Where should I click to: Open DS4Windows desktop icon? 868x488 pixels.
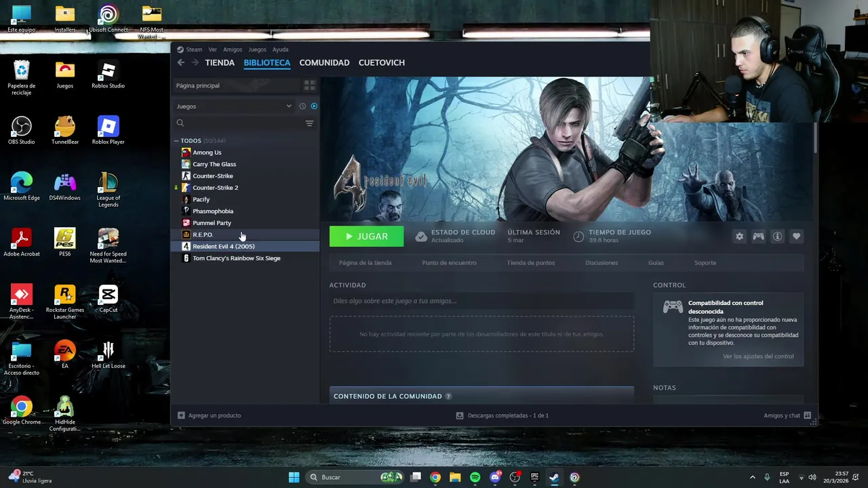[x=65, y=186]
